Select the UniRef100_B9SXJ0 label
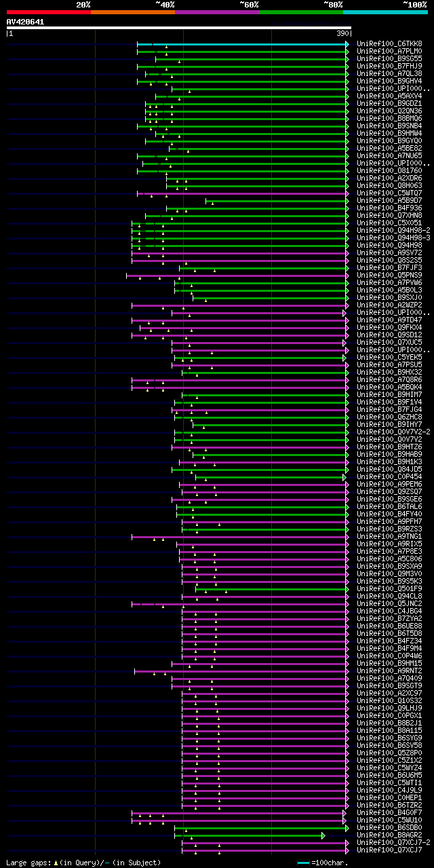434x868 pixels. click(388, 297)
